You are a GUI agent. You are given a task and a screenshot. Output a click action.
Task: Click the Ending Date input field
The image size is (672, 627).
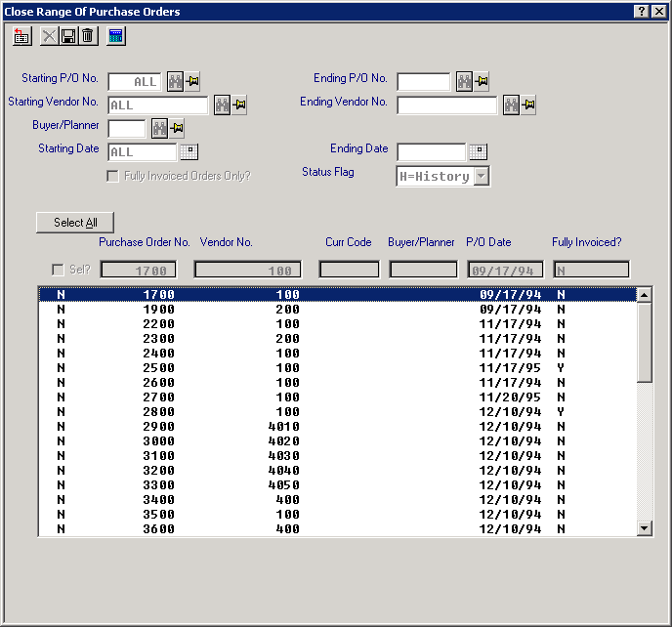[432, 152]
